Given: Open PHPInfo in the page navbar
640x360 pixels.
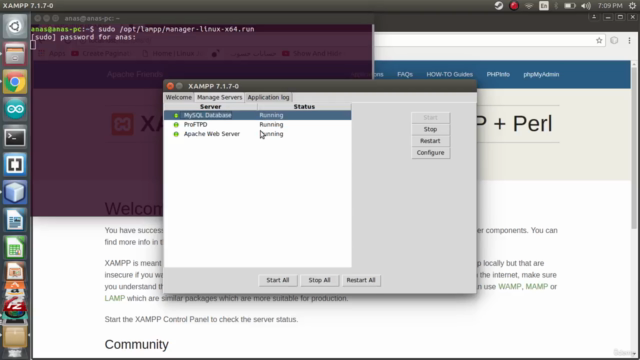Looking at the screenshot, I should click(498, 74).
